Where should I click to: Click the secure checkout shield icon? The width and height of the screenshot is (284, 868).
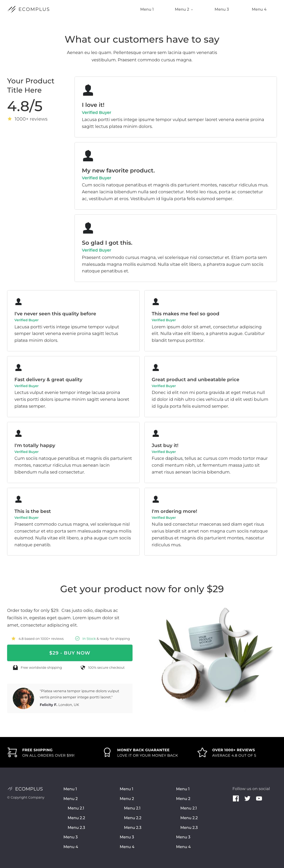(83, 668)
